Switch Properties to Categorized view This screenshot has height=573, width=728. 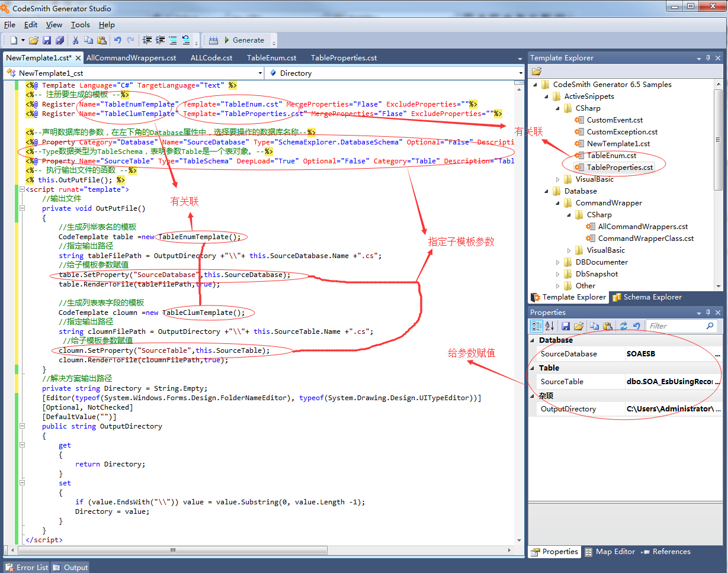537,326
